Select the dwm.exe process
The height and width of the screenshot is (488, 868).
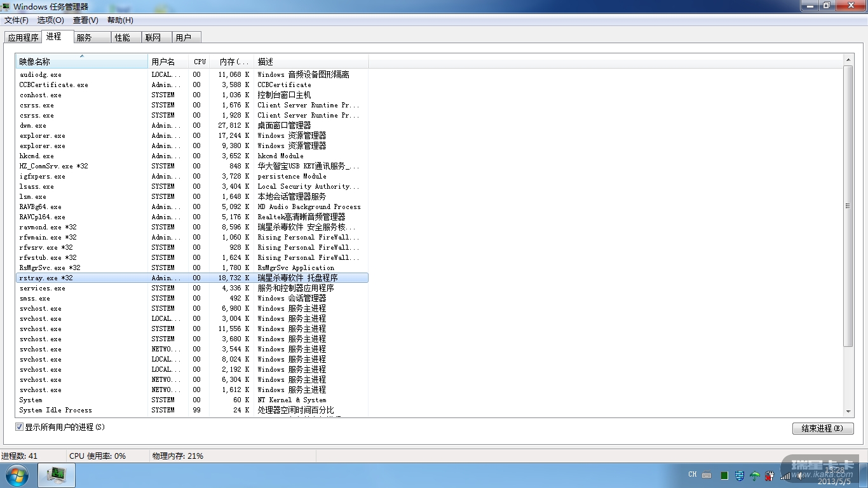click(192, 125)
